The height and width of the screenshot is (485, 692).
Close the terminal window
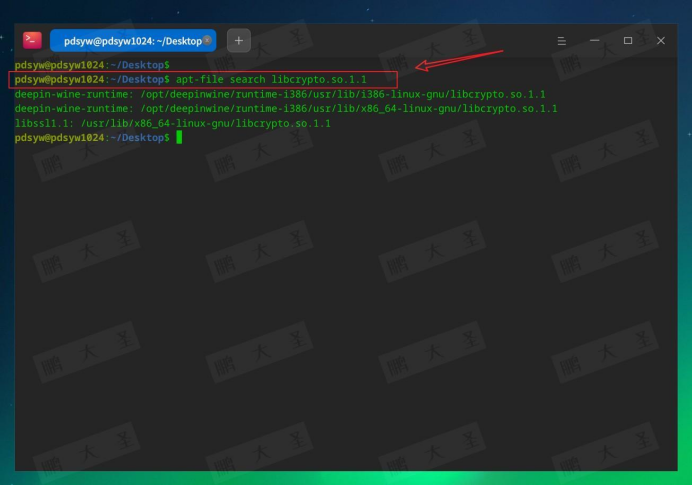click(661, 41)
